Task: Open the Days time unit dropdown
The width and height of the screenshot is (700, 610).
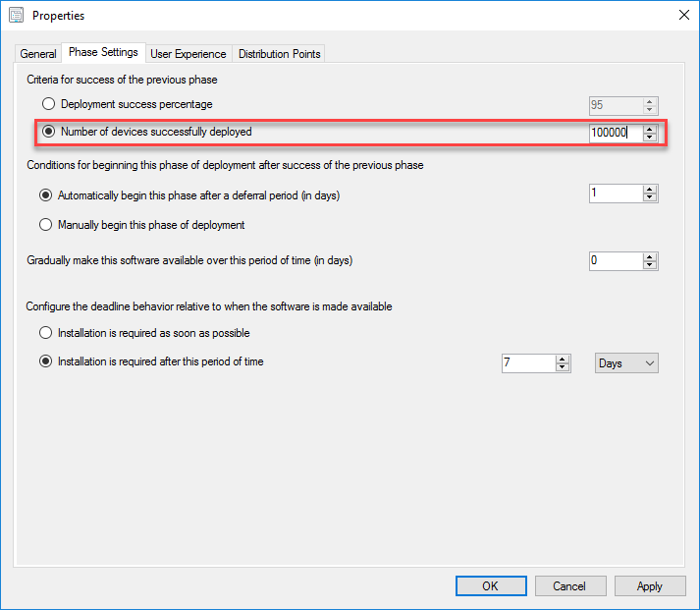Action: [626, 363]
